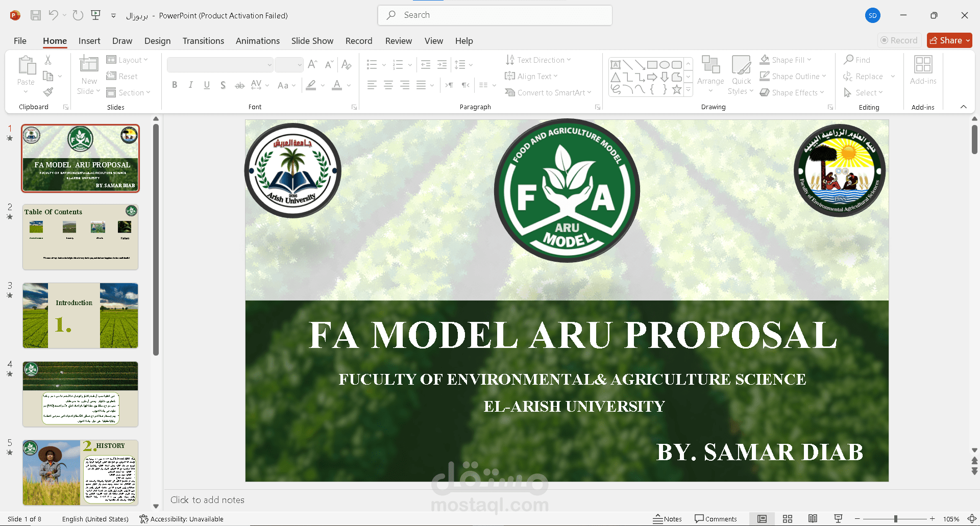Open the Arrange tool
Screen dimensions: 980x526
point(710,74)
